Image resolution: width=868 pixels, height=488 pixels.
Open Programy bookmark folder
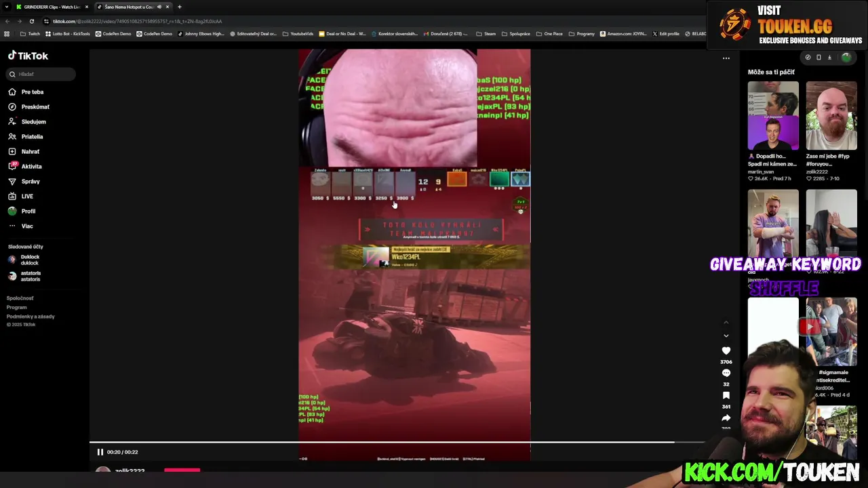coord(582,34)
